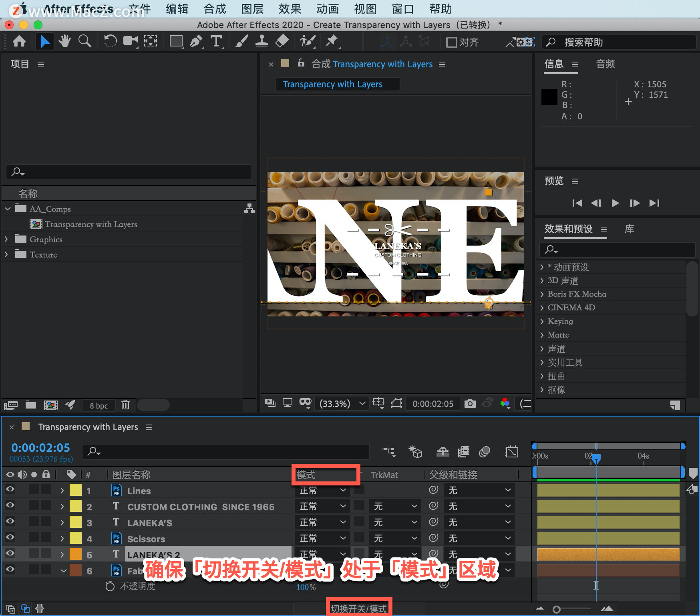Screen dimensions: 700x616
Task: Hide CUSTOM CLOTHING SINCE 1965 layer
Action: pos(10,505)
